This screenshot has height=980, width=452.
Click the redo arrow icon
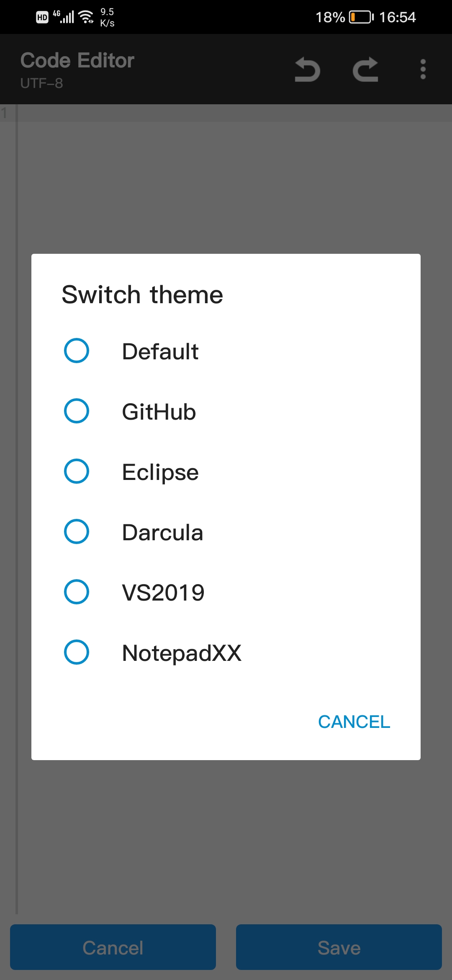click(365, 70)
